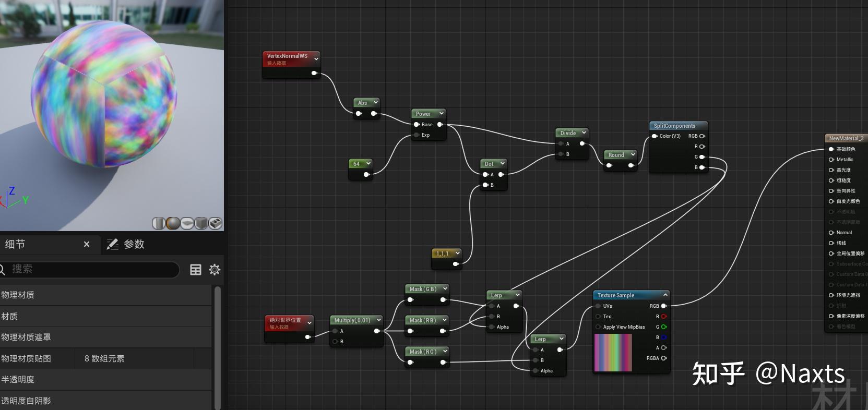The width and height of the screenshot is (868, 410).
Task: Open the details panel settings gear
Action: click(x=215, y=270)
